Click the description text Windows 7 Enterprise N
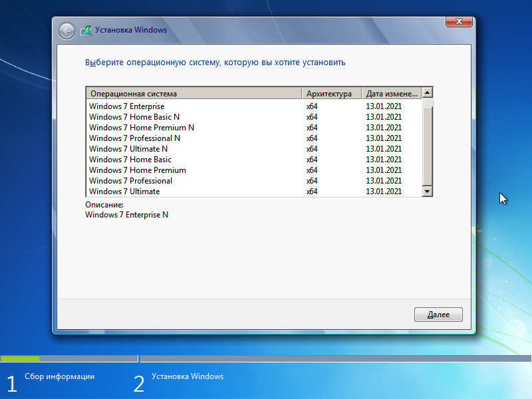Viewport: 532px width, 399px height. coord(126,215)
